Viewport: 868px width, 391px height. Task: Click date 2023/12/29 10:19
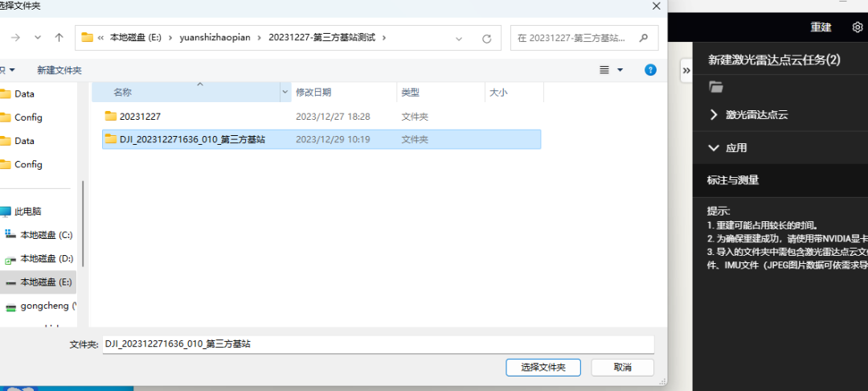[x=333, y=139]
